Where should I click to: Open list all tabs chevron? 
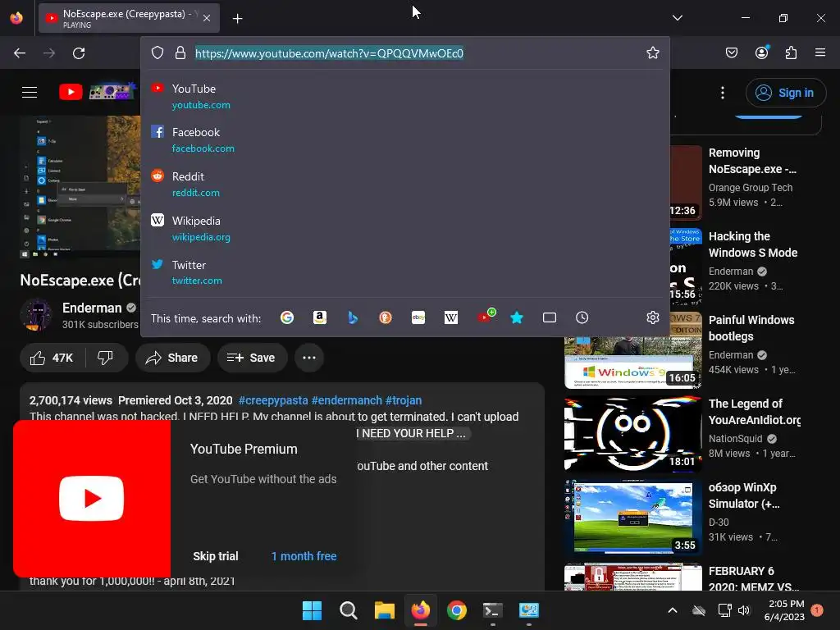(x=678, y=18)
